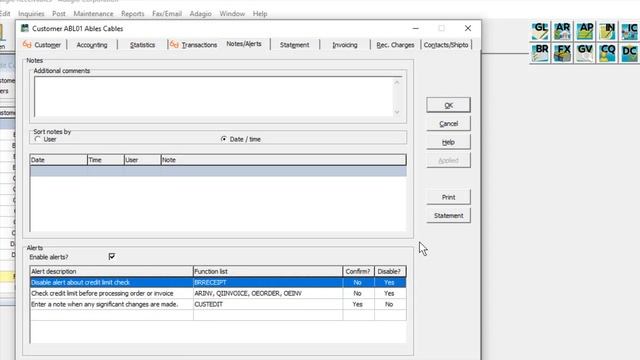Click the Customer dialog title bar icon
640x360 pixels.
click(x=25, y=28)
